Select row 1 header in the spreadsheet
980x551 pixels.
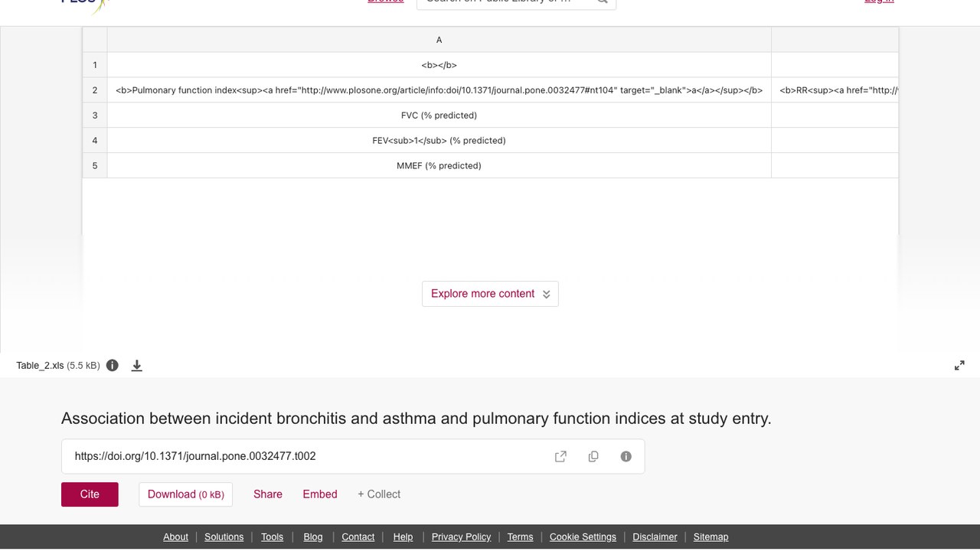click(95, 65)
